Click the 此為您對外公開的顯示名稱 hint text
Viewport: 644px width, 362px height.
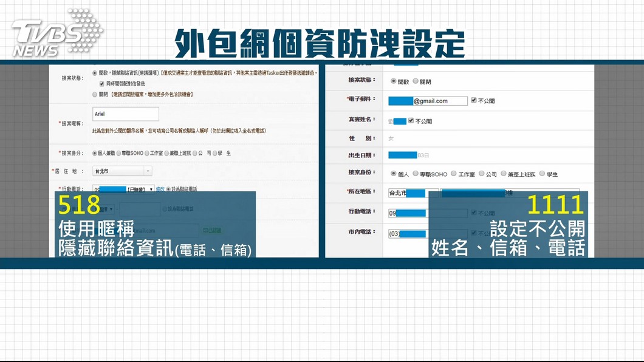click(180, 131)
